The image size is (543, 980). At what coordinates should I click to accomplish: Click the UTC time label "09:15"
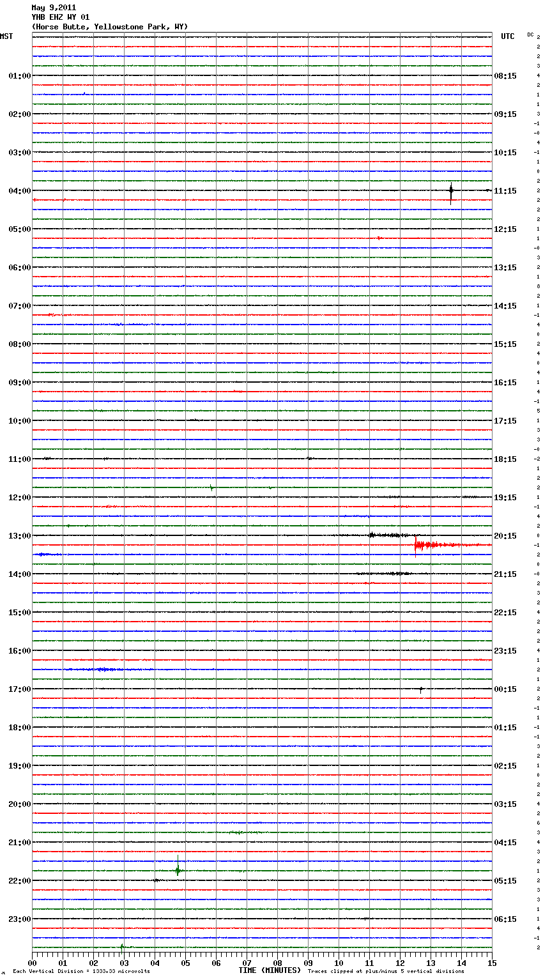[x=505, y=114]
